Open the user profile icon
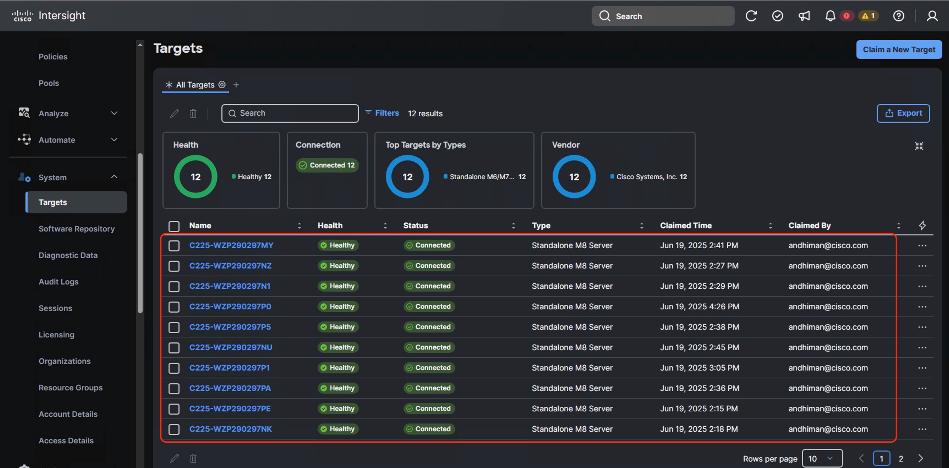This screenshot has width=949, height=468. point(932,16)
